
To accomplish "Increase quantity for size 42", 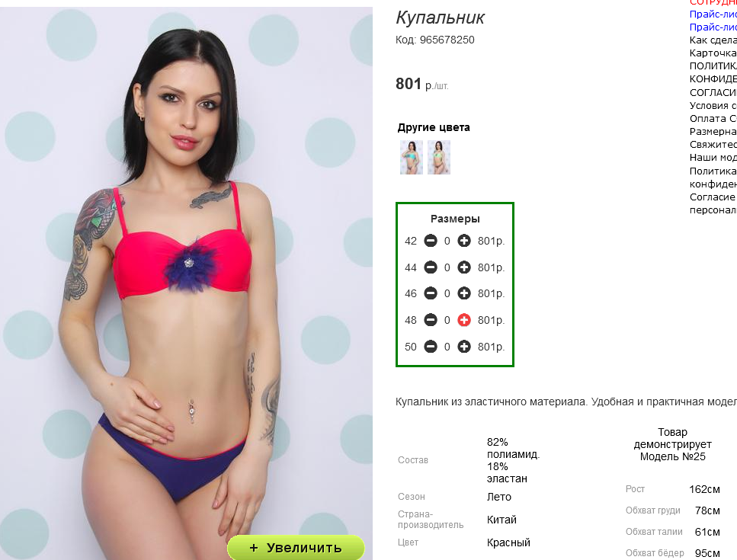I will coord(464,241).
